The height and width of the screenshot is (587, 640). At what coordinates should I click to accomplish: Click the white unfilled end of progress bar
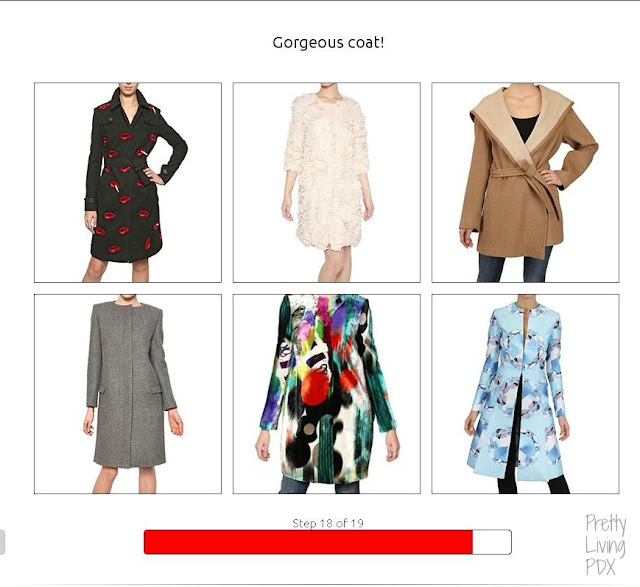(491, 542)
